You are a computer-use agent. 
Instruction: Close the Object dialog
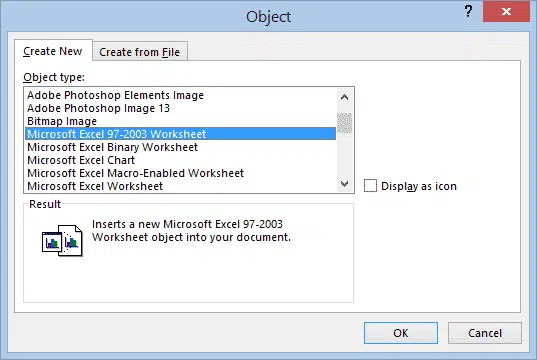(506, 12)
